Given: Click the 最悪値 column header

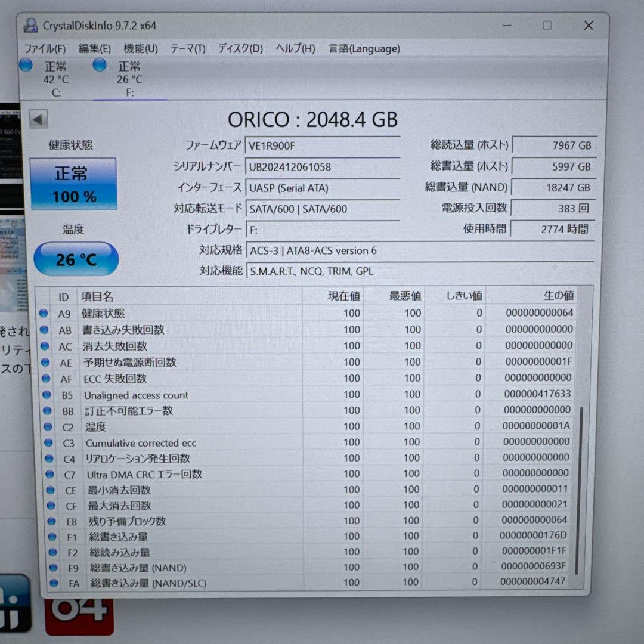Looking at the screenshot, I should click(x=394, y=296).
